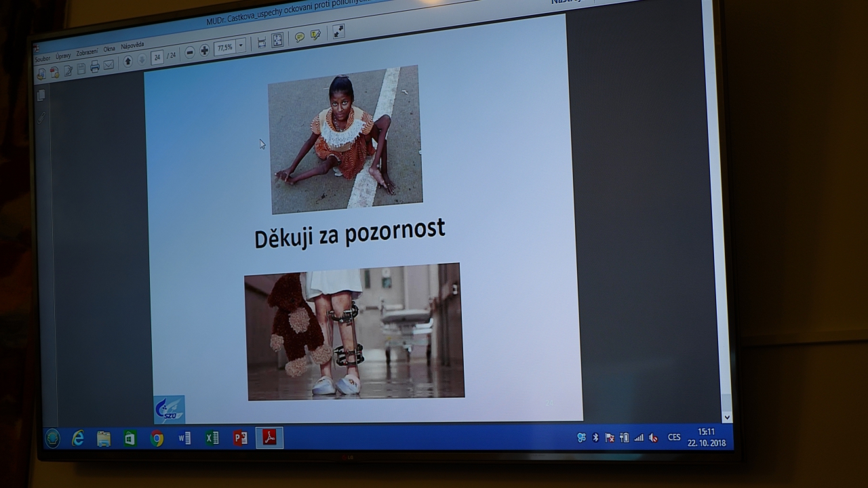Zoom out with the minus button
868x488 pixels.
click(x=190, y=52)
